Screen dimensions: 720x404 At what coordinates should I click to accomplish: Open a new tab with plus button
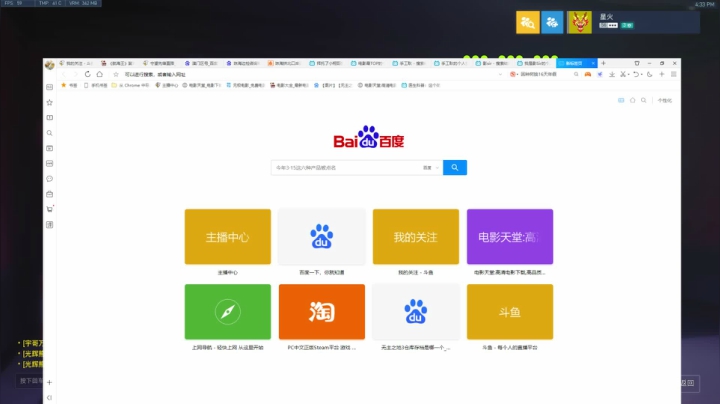click(x=603, y=63)
